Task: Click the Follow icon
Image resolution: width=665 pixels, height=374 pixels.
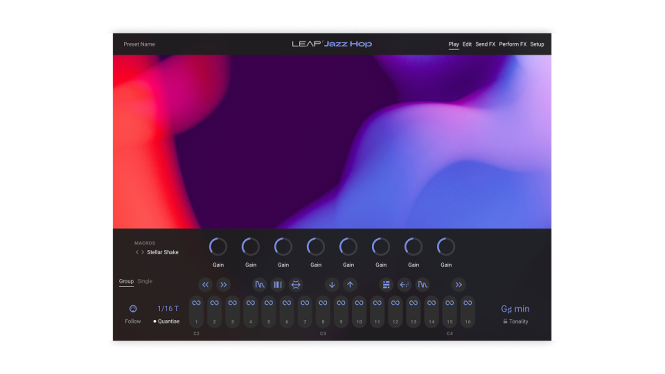Action: (133, 309)
